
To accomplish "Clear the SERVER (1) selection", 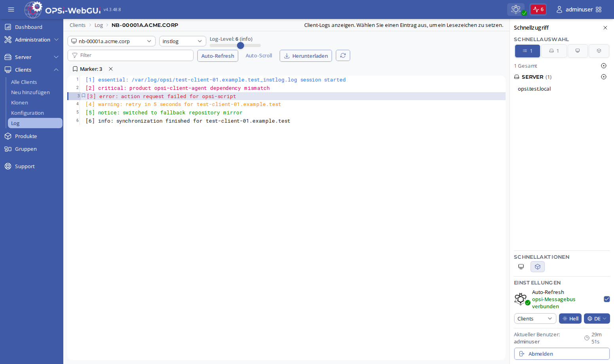I will [604, 77].
